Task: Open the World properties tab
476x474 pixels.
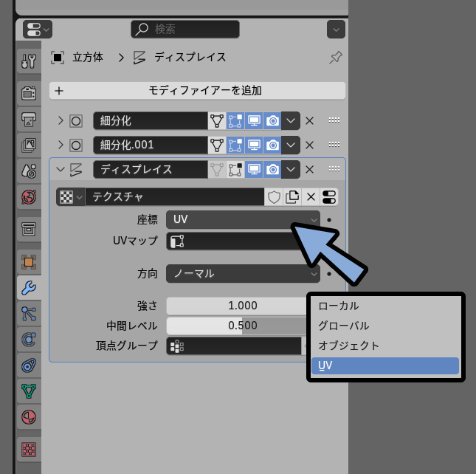Action: point(29,197)
